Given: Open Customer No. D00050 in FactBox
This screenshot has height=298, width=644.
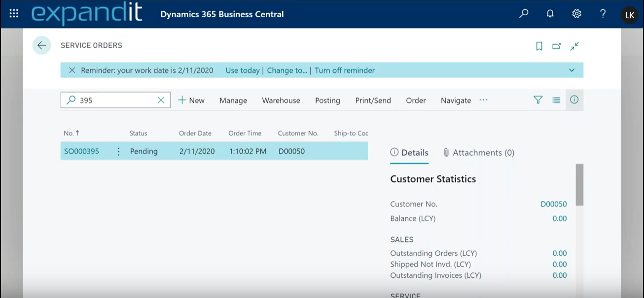Looking at the screenshot, I should click(x=554, y=204).
